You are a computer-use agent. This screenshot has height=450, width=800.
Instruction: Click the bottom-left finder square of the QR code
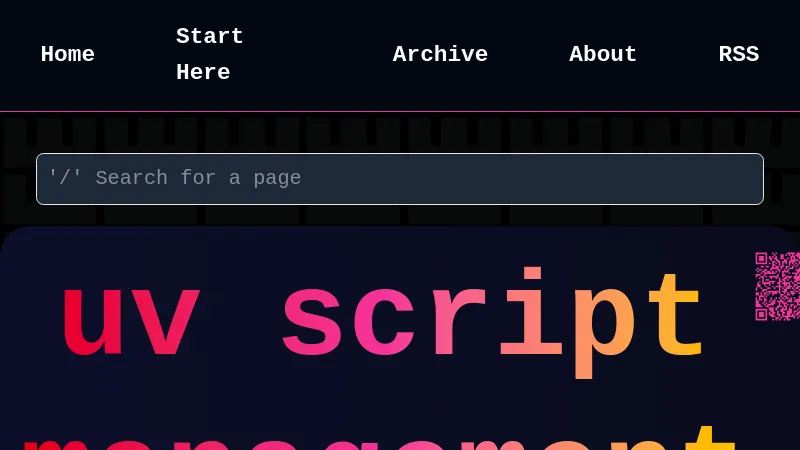click(x=761, y=314)
